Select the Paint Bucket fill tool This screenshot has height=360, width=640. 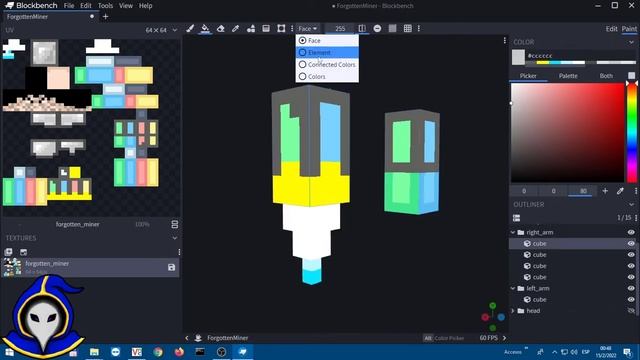pos(205,28)
